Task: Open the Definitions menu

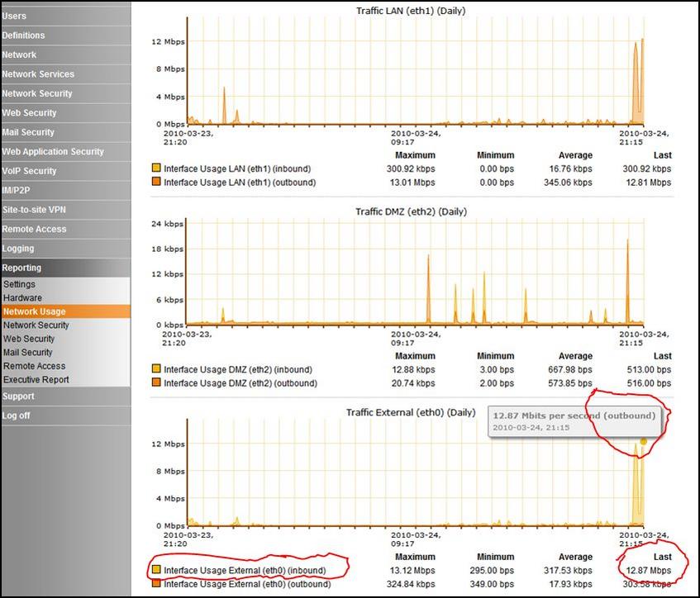Action: [x=23, y=36]
